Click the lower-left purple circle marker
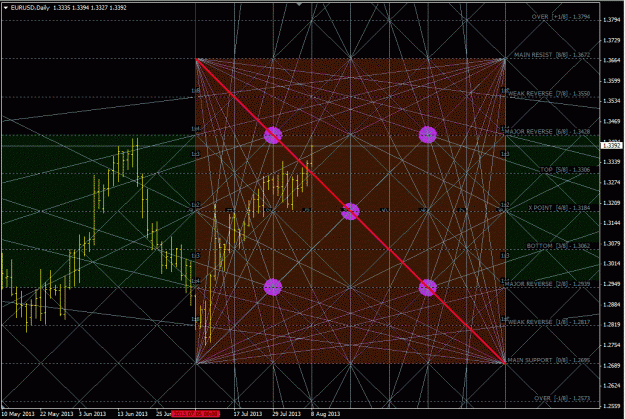The width and height of the screenshot is (625, 419). pos(273,287)
